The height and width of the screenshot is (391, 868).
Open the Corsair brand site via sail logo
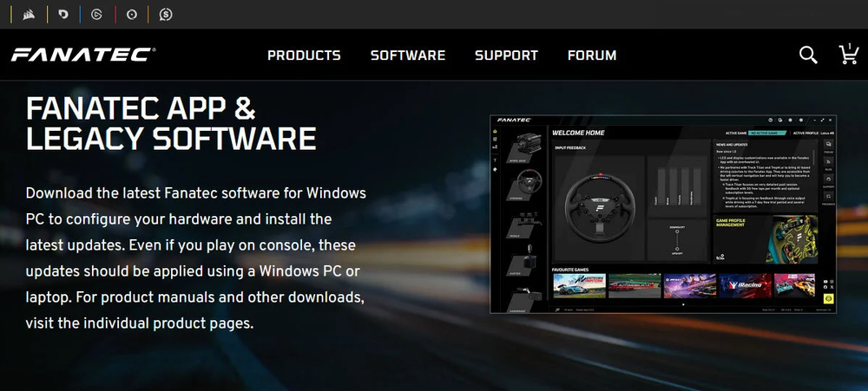pyautogui.click(x=30, y=15)
